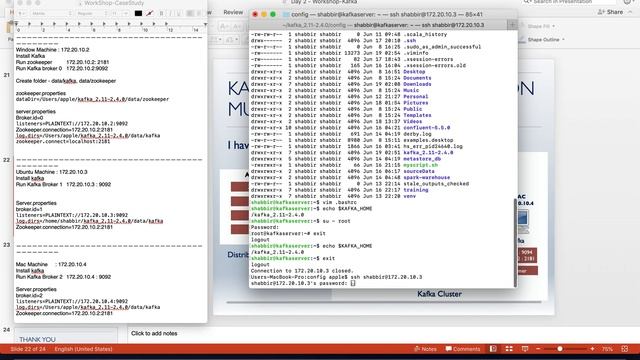Click 'spark-warehouse' directory in terminal listing
The height and width of the screenshot is (360, 640).
pyautogui.click(x=427, y=178)
